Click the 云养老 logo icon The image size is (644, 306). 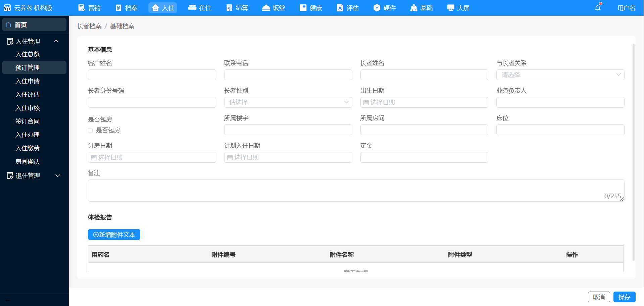click(7, 8)
